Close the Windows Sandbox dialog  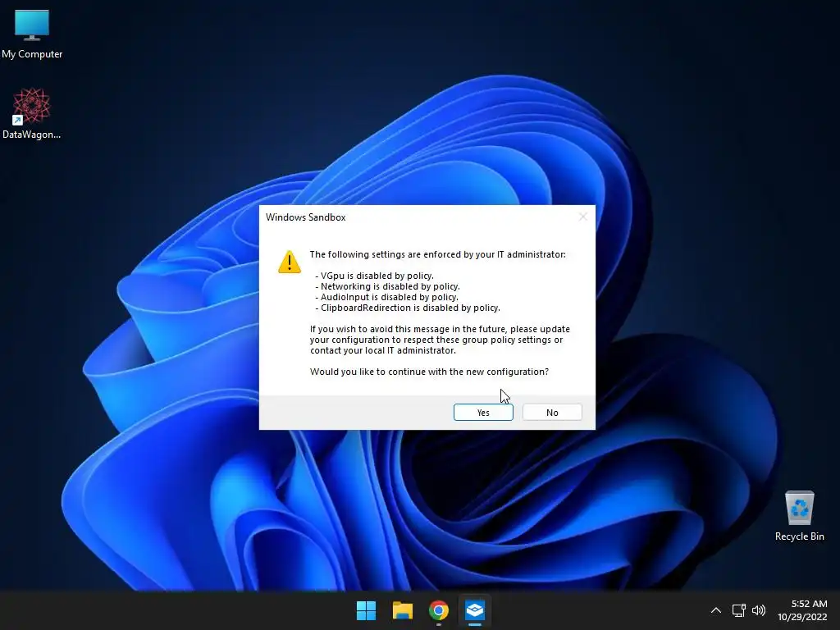click(x=583, y=217)
